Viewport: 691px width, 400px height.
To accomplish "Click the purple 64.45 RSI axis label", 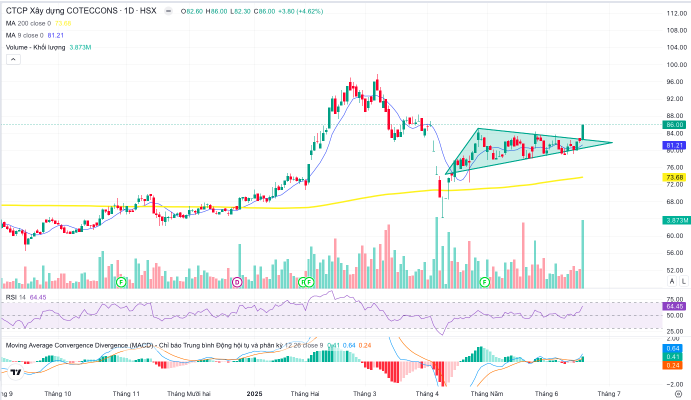I will [x=675, y=306].
